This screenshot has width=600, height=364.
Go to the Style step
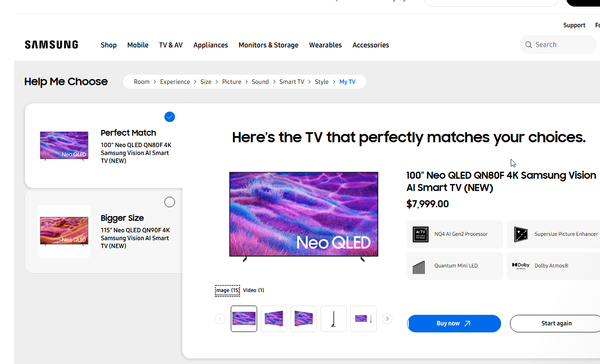tap(322, 82)
